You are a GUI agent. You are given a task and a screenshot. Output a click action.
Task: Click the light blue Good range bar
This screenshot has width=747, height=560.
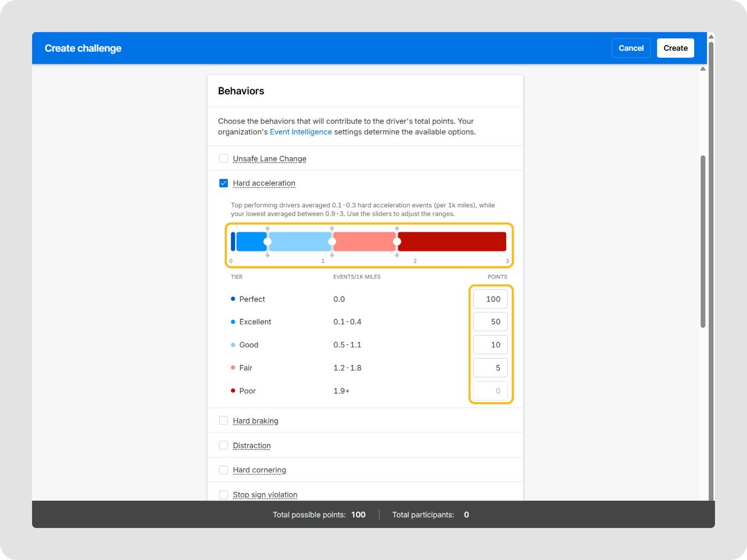tap(299, 242)
